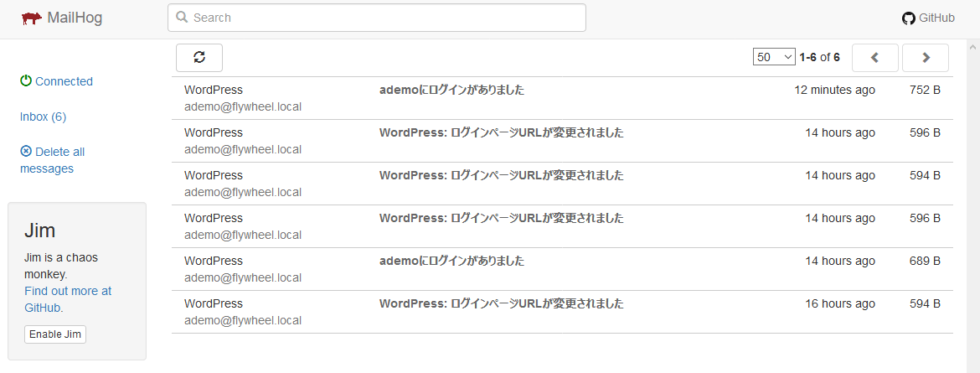Click Find out more at GitHub link
Image resolution: width=980 pixels, height=373 pixels.
click(68, 300)
